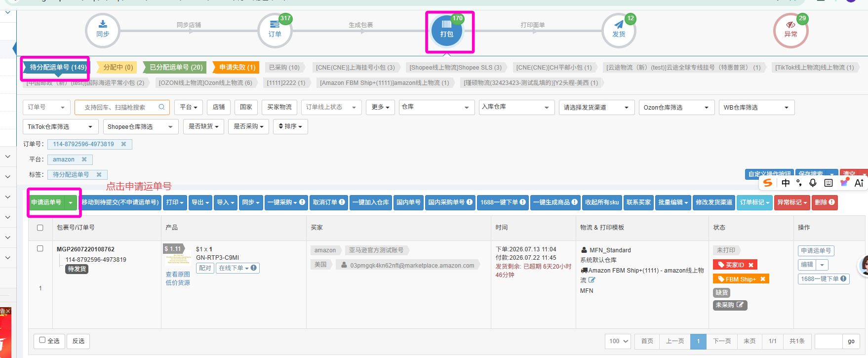The image size is (868, 358).
Task: Click the green 申请运单号 button
Action: point(46,202)
